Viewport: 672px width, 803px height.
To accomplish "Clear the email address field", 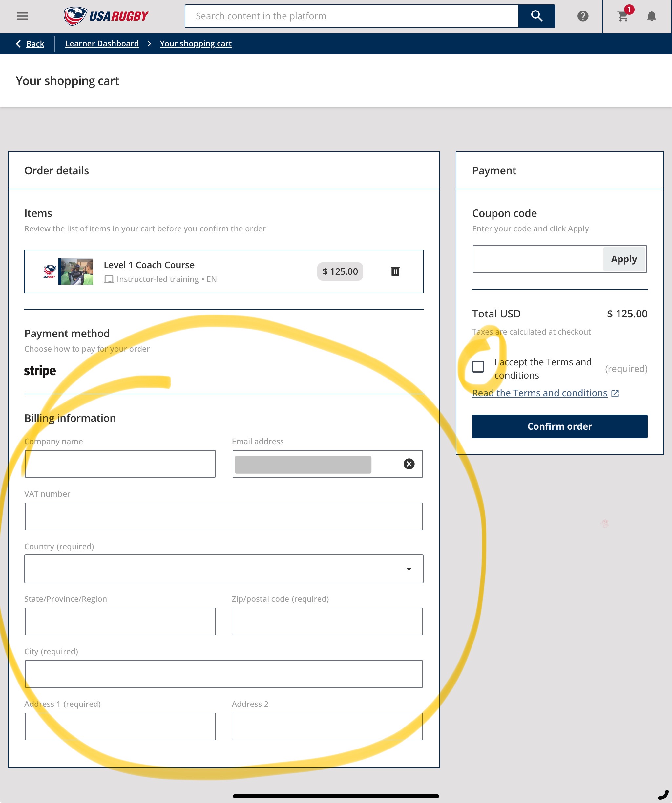I will (x=409, y=464).
